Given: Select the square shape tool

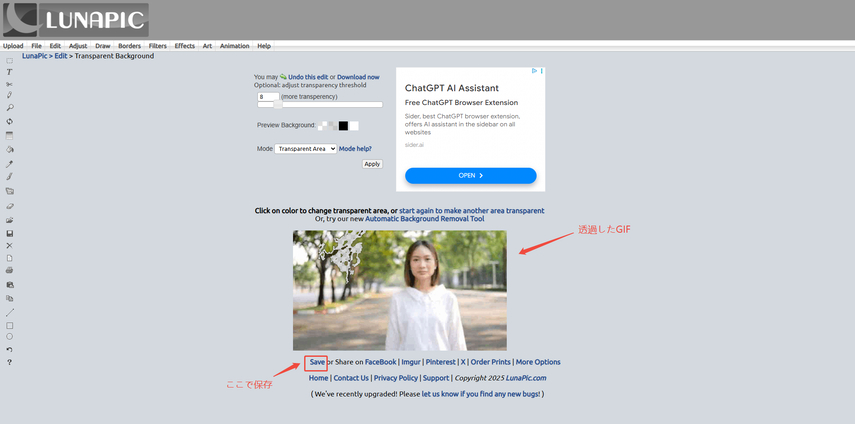Looking at the screenshot, I should [9, 325].
